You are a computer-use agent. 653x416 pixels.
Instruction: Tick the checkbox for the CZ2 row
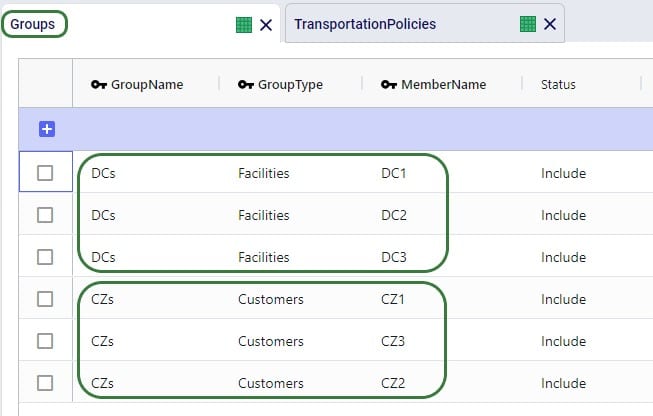pyautogui.click(x=45, y=383)
